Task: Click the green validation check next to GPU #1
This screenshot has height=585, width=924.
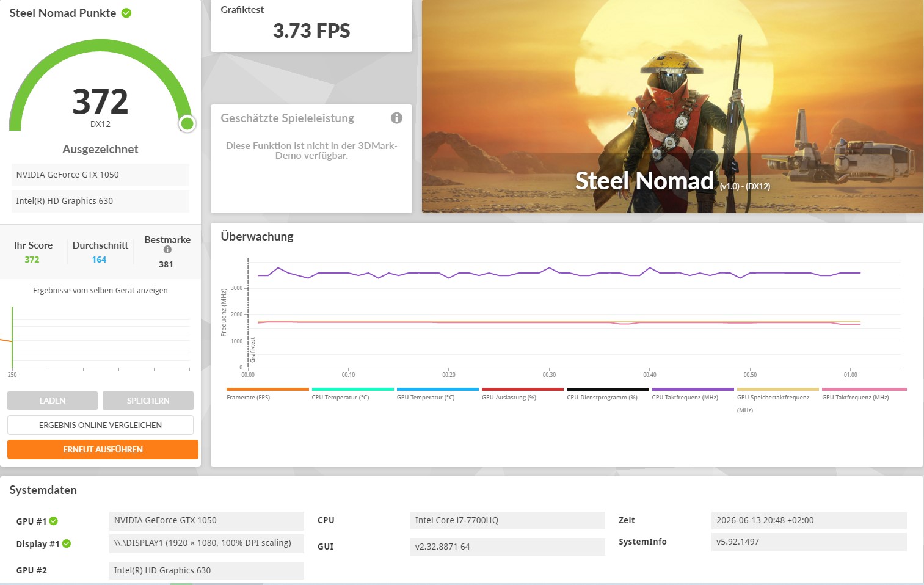Action: pos(54,521)
